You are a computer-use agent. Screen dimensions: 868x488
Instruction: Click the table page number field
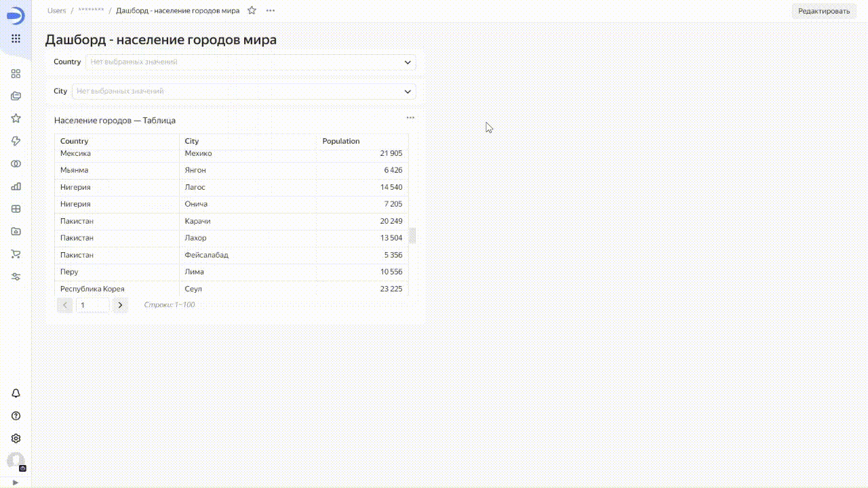point(92,305)
